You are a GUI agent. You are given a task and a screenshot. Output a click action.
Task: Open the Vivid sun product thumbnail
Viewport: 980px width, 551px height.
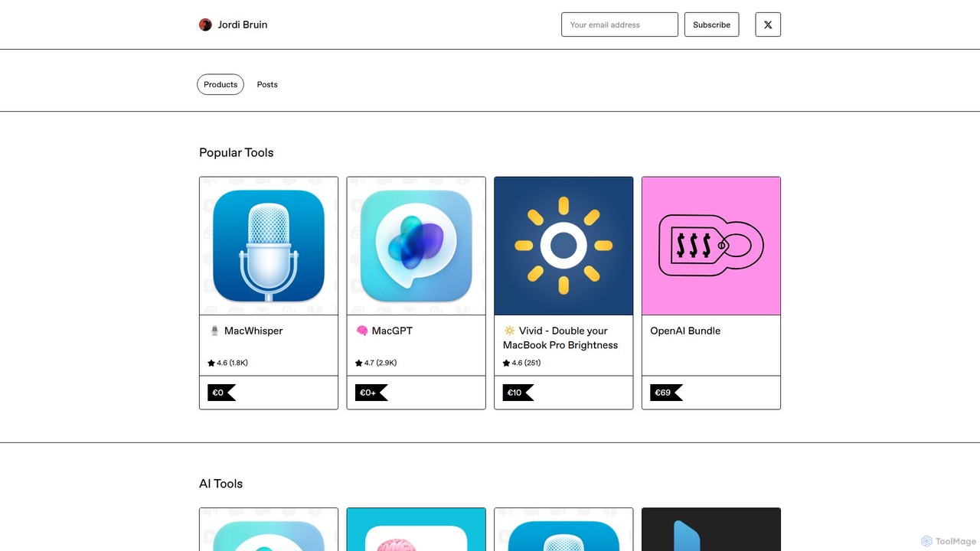click(x=563, y=246)
